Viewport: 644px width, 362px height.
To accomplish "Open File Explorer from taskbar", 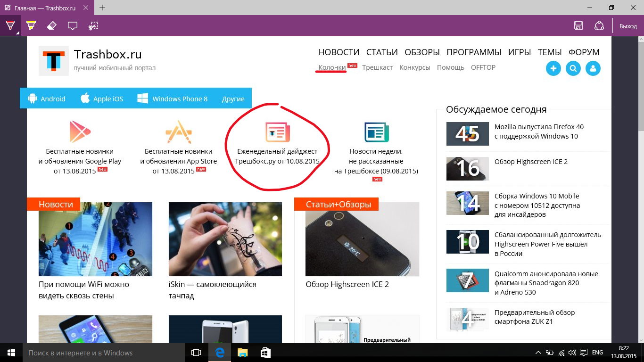I will [x=242, y=353].
